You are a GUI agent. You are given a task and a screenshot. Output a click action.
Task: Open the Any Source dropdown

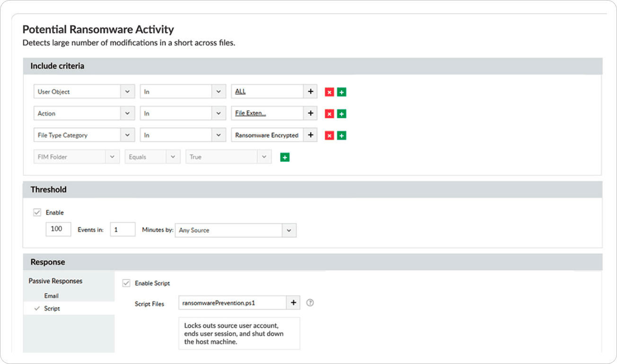[x=288, y=230]
